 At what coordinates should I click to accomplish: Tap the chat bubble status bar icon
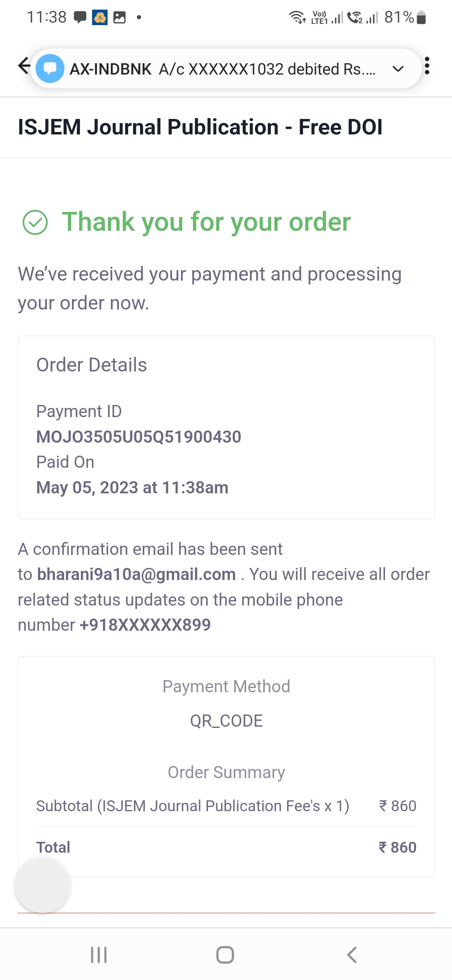(x=80, y=17)
